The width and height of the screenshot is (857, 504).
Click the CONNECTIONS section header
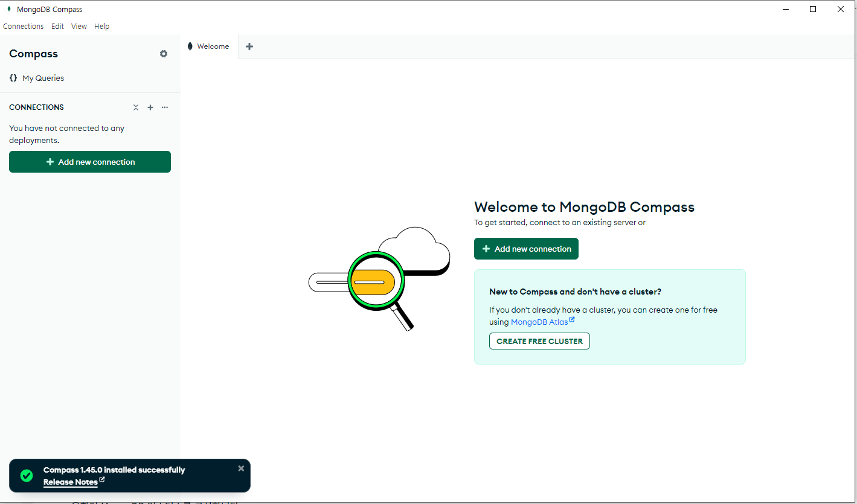[x=36, y=107]
